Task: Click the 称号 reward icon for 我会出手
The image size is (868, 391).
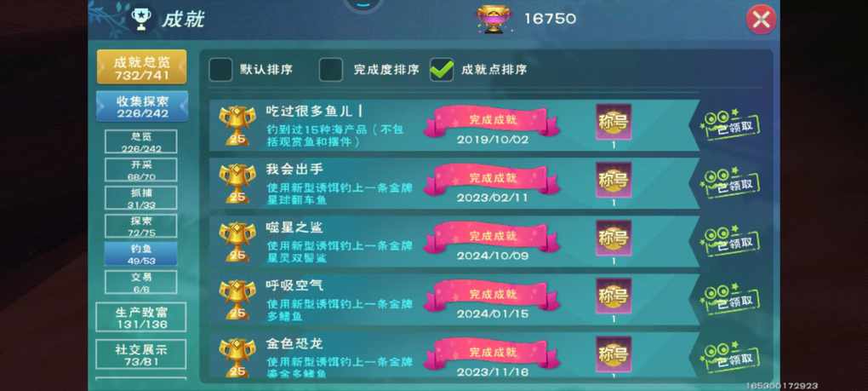Action: click(x=614, y=180)
